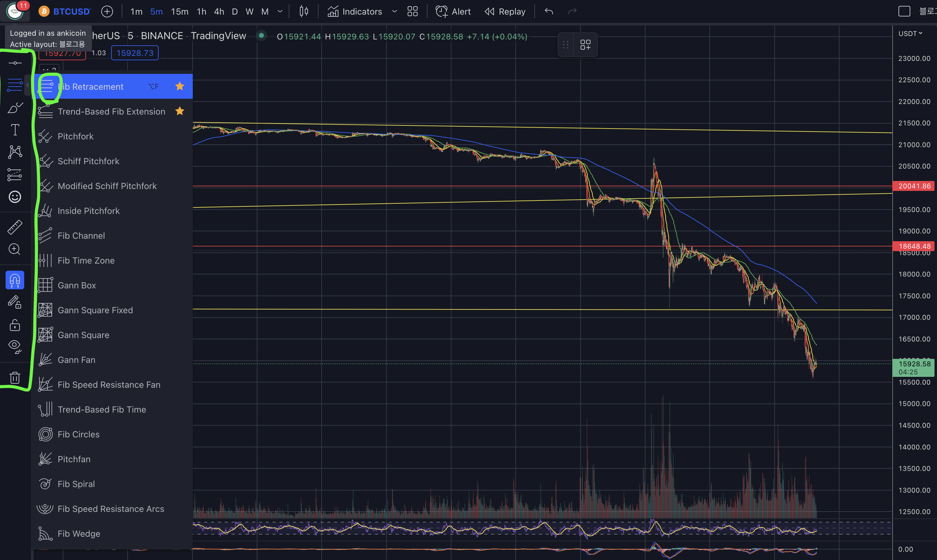Start bar Replay mode

click(505, 11)
